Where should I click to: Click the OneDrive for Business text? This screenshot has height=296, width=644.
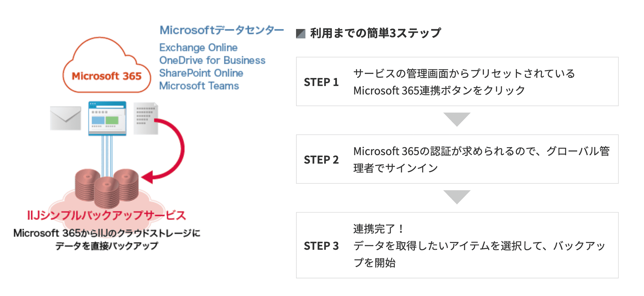point(212,60)
